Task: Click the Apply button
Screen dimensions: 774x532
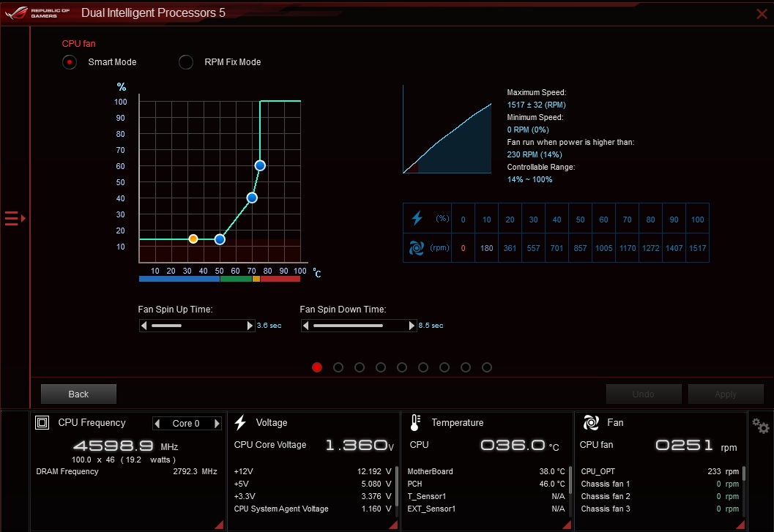Action: [x=726, y=394]
